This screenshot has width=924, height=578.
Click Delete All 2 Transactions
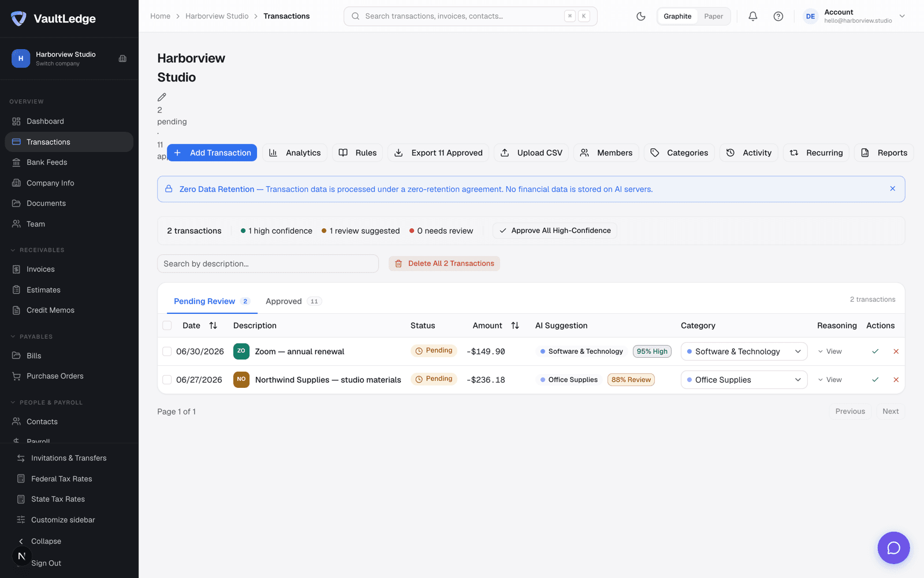(x=444, y=264)
